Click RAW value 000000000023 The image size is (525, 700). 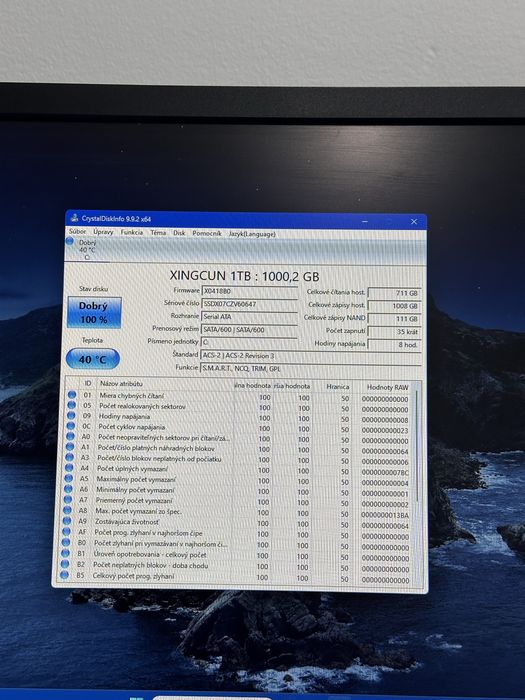click(385, 431)
